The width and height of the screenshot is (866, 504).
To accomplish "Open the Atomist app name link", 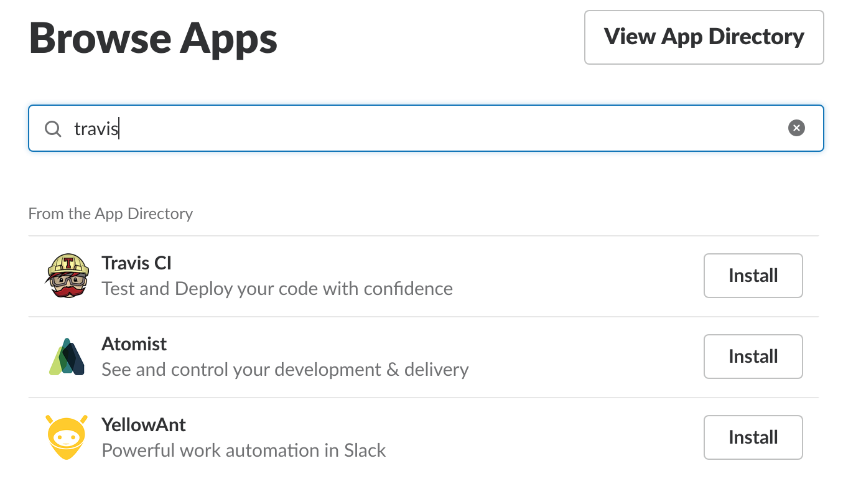I will pyautogui.click(x=134, y=343).
